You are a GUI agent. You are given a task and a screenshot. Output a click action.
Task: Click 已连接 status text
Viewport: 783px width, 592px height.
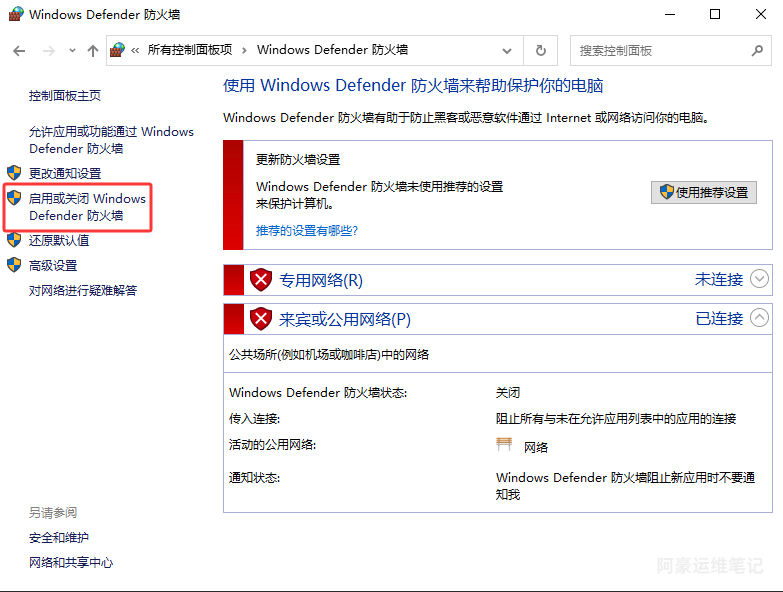click(x=719, y=318)
